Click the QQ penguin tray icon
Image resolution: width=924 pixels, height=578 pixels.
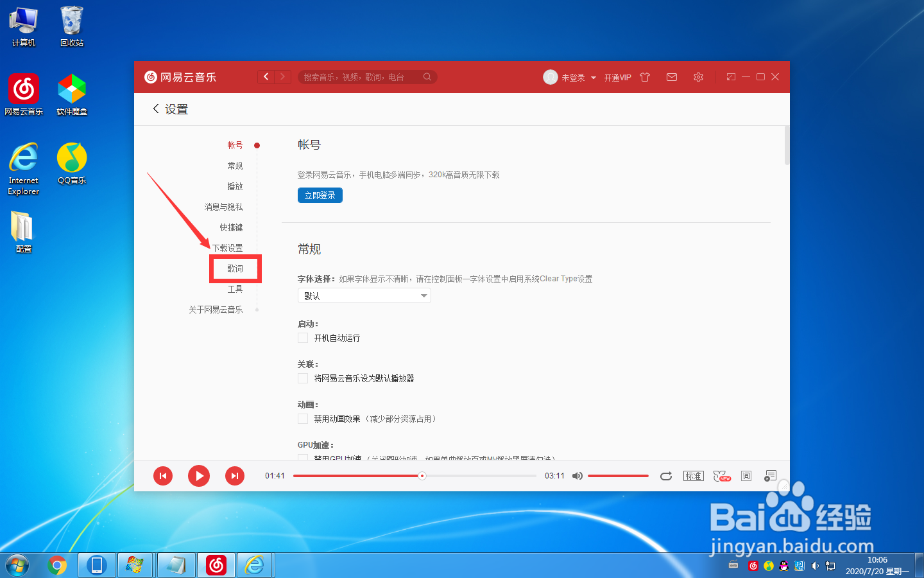click(783, 566)
